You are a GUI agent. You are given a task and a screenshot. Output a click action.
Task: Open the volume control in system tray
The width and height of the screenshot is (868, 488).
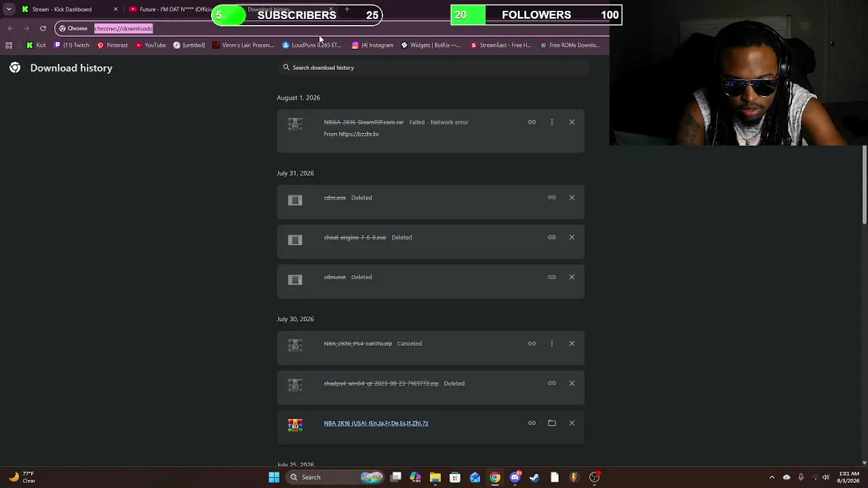click(825, 477)
